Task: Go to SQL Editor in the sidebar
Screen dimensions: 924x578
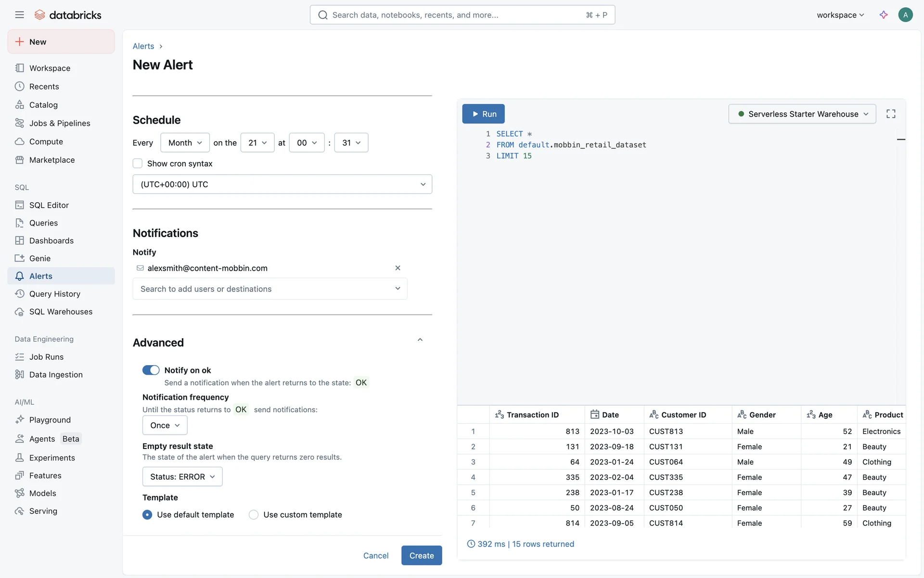Action: click(x=49, y=205)
